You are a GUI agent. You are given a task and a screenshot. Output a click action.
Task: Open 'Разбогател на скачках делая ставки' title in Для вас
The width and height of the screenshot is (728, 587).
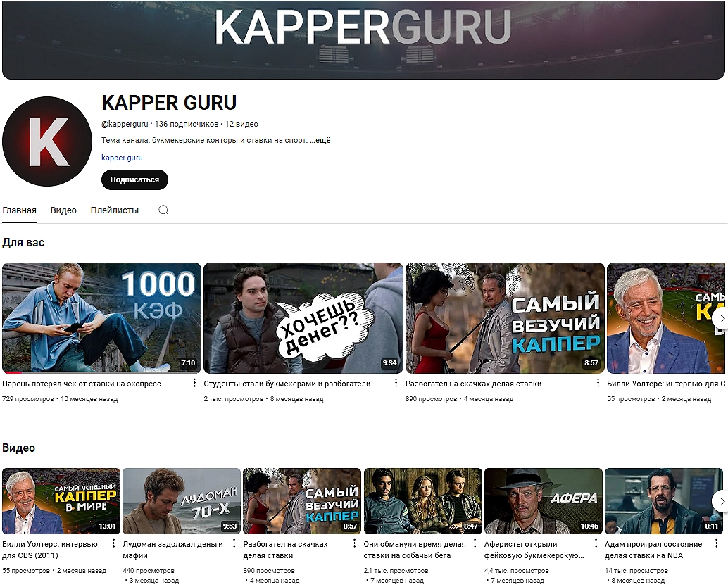point(473,384)
